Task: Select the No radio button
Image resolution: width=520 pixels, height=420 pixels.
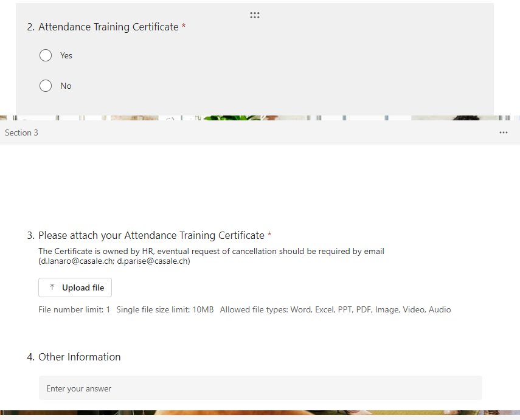Action: point(46,86)
